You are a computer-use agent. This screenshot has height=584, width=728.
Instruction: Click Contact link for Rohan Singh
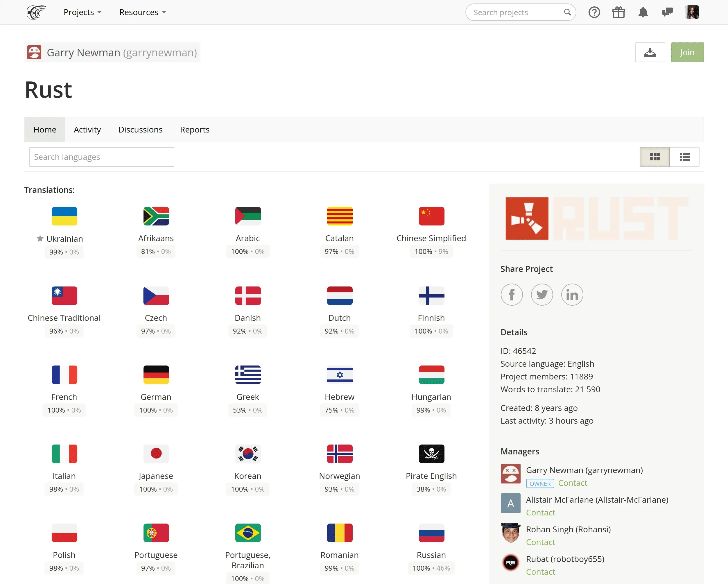coord(540,542)
